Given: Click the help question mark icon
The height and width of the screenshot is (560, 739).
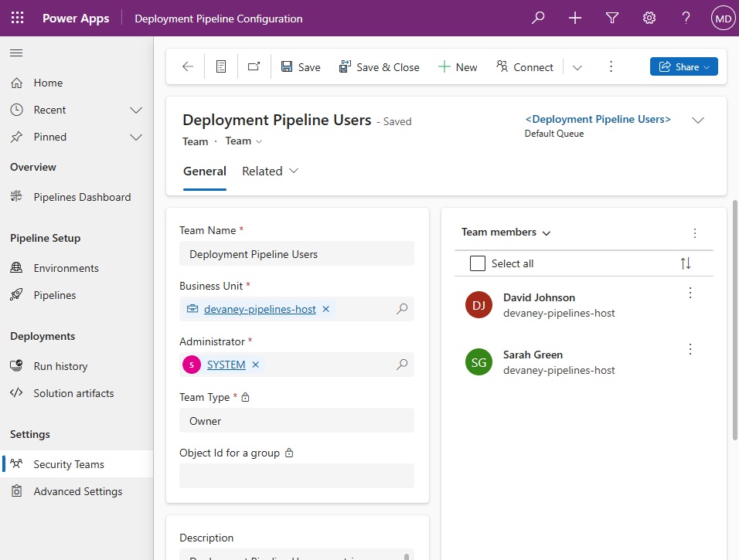Looking at the screenshot, I should click(x=686, y=18).
